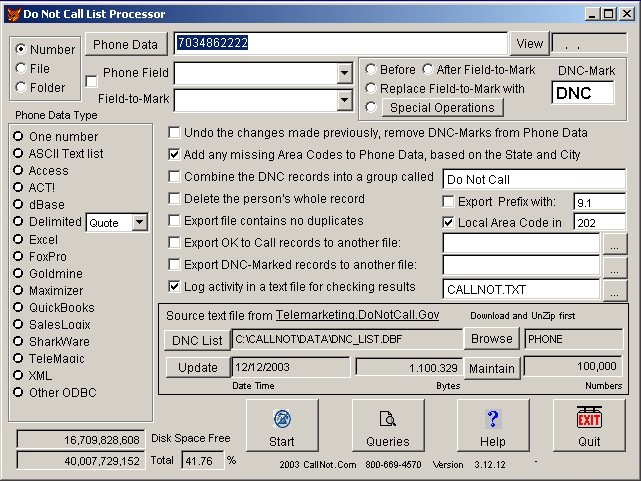The image size is (641, 481).
Task: Choose Excel as phone data type
Action: (x=17, y=240)
